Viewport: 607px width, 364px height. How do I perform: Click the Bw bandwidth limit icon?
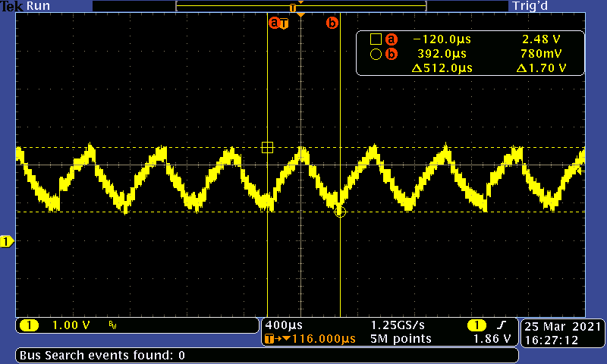(x=113, y=326)
